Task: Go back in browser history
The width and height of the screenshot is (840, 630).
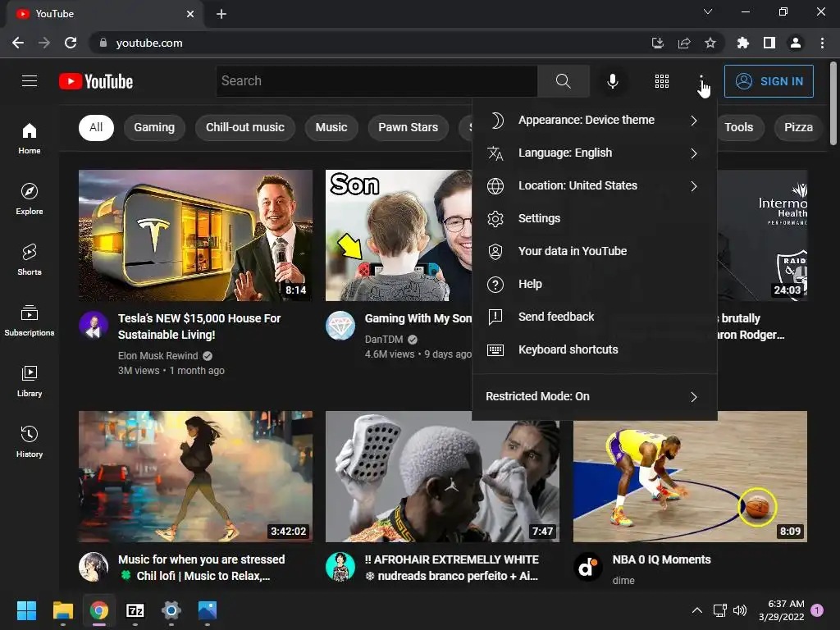Action: coord(18,43)
